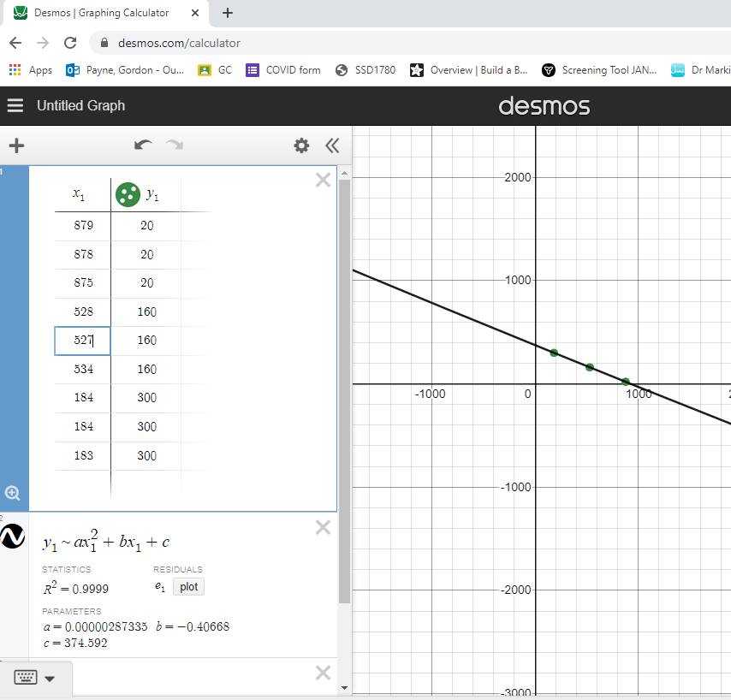Click the browser reload icon
The width and height of the screenshot is (731, 700).
[70, 42]
